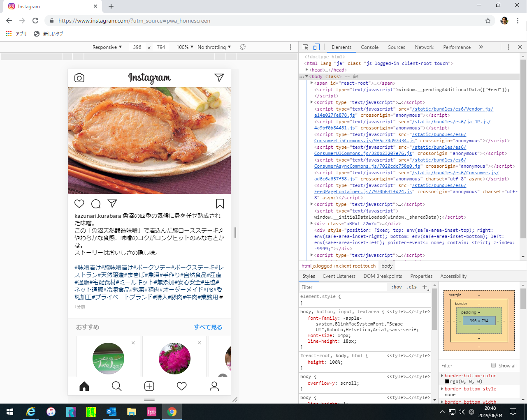Select element inspector arrow in DevTools

click(x=305, y=47)
